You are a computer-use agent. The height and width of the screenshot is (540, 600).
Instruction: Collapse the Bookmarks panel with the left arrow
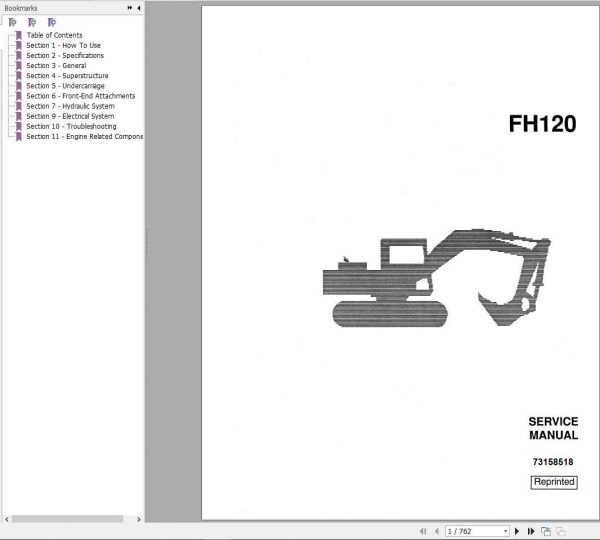[x=139, y=8]
